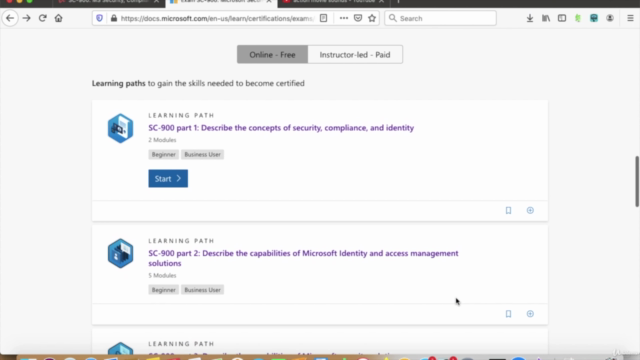
Task: Save page to Pocket
Action: (x=358, y=18)
